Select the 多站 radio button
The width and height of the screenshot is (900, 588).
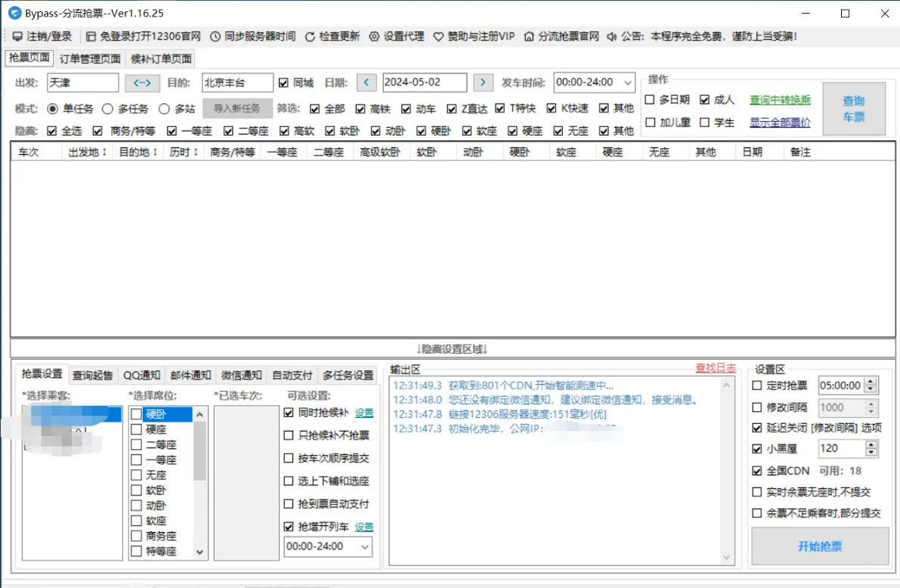tap(164, 108)
